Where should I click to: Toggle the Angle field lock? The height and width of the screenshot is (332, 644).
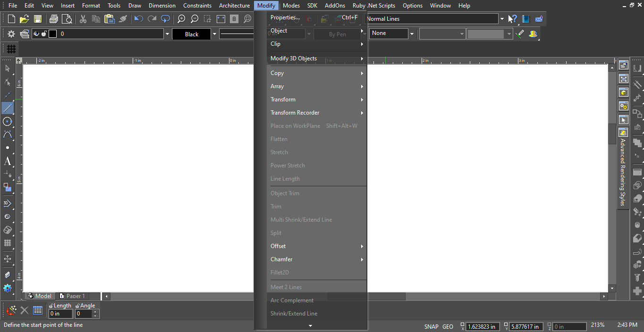click(78, 306)
